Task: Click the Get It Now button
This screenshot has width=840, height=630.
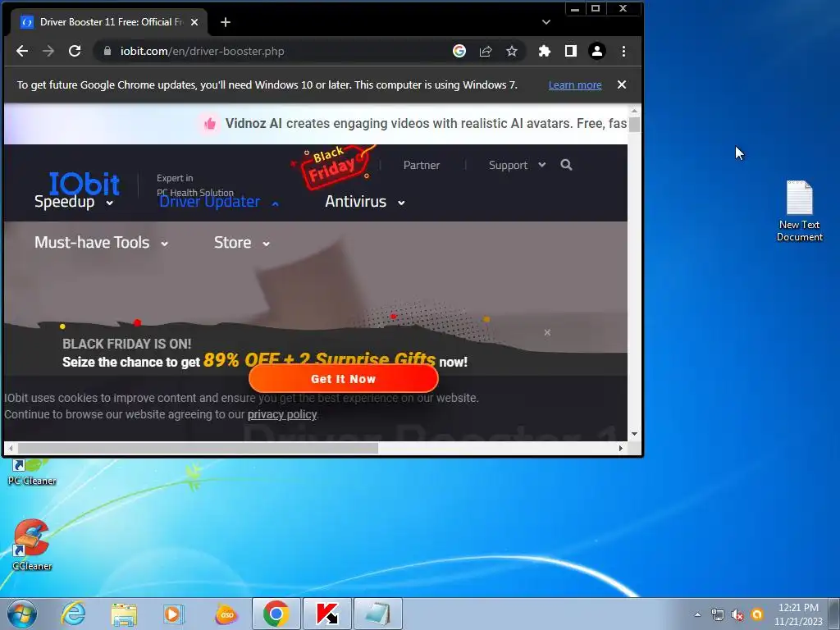Action: 344,379
